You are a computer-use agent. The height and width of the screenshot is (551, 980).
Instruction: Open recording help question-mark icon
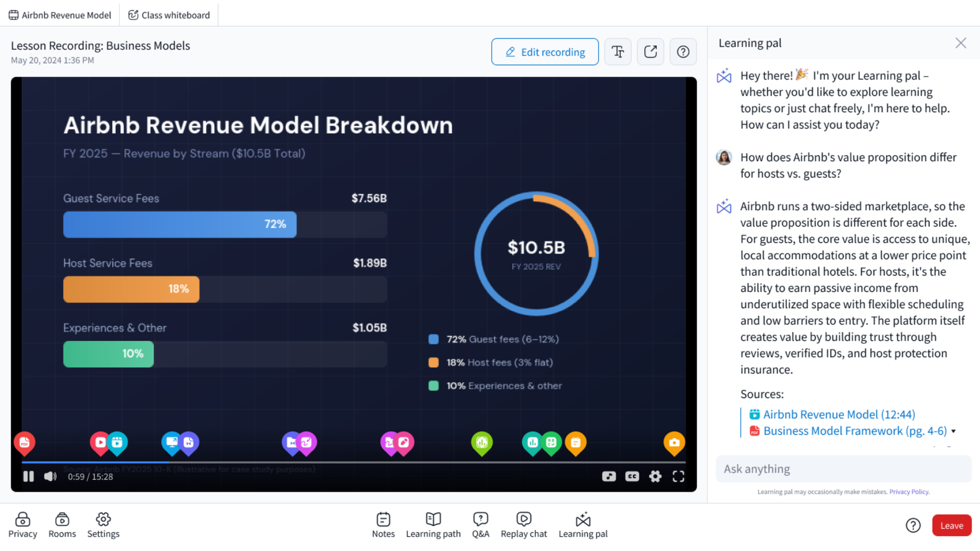tap(683, 52)
